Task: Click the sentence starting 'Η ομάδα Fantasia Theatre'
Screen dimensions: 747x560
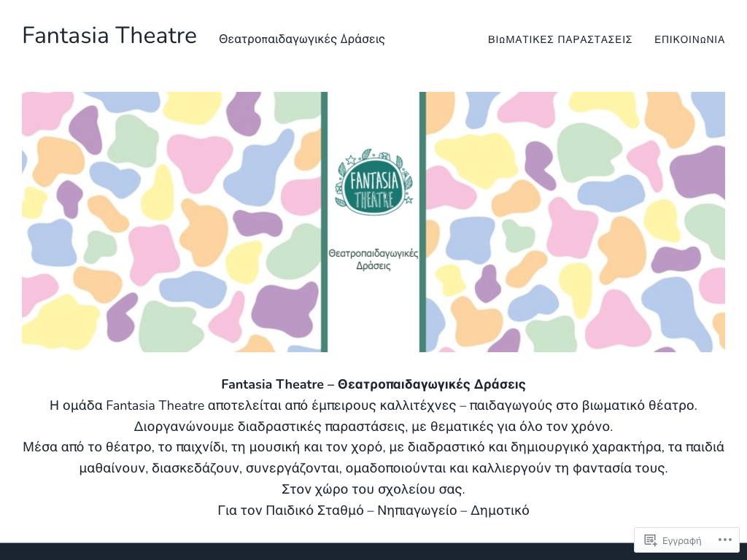Action: [373, 405]
